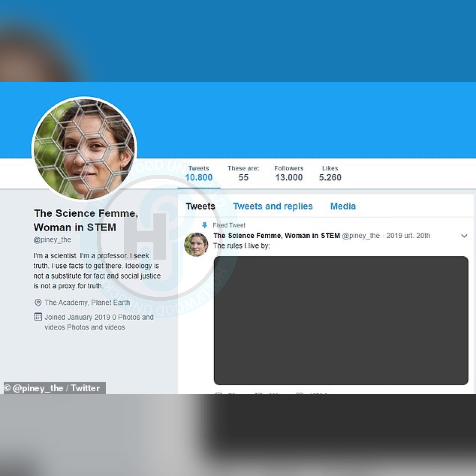476x476 pixels.
Task: Select the Tweets timeline tab
Action: click(x=200, y=206)
